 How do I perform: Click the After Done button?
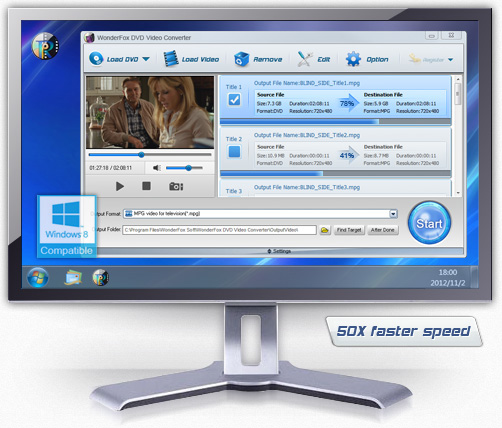click(383, 230)
